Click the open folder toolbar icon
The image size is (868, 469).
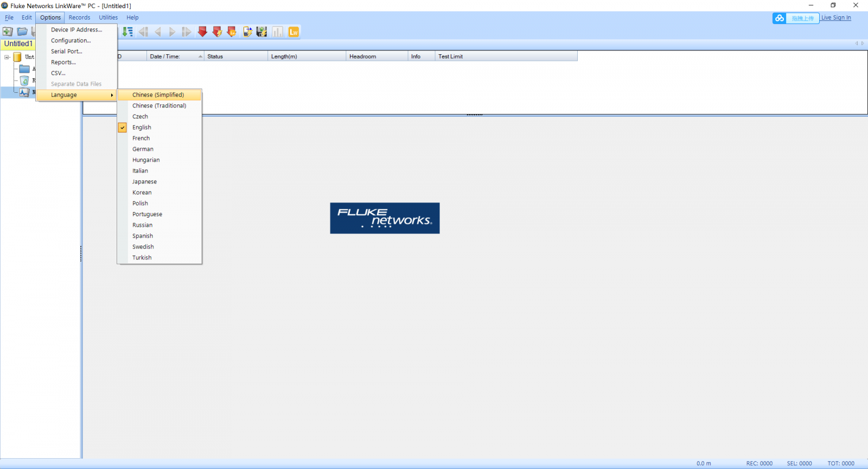[x=22, y=32]
